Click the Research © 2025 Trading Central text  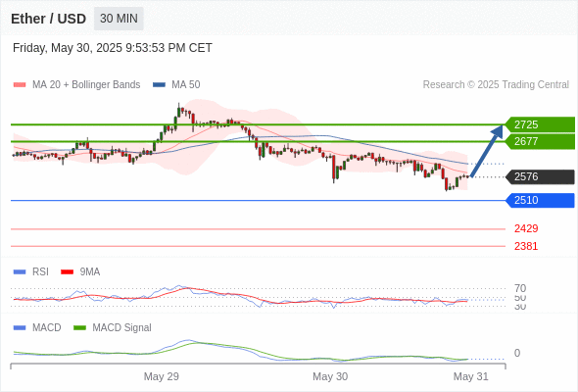click(496, 85)
